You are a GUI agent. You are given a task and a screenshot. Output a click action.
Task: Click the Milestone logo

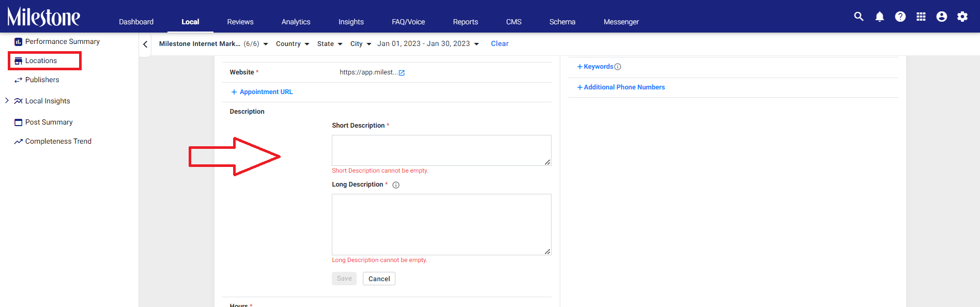(43, 17)
